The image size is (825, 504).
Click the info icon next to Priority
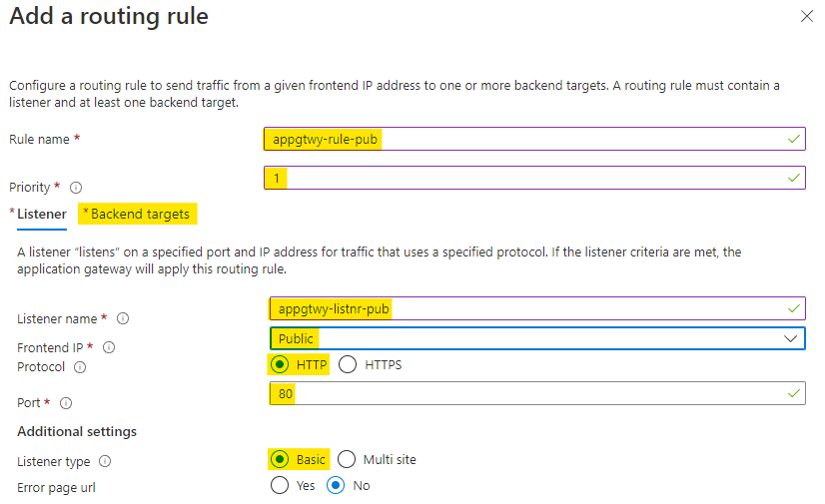click(76, 188)
